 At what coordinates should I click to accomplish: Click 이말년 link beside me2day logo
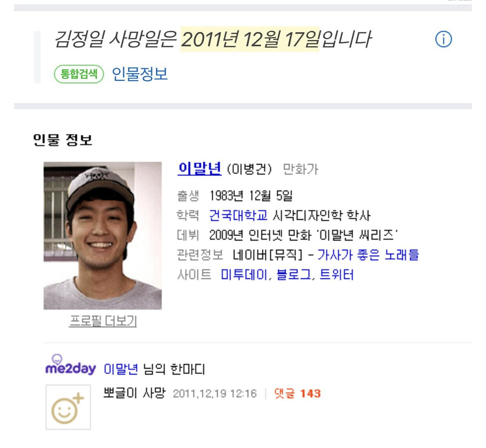click(121, 369)
